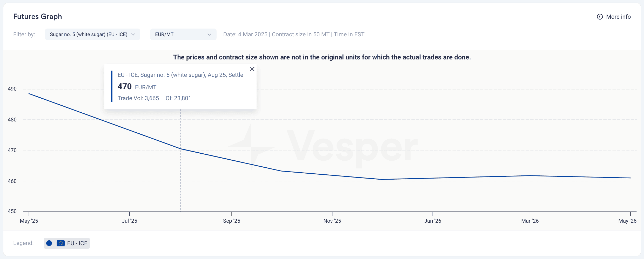Click the Jul '25 axis label
The width and height of the screenshot is (644, 259).
click(x=130, y=221)
